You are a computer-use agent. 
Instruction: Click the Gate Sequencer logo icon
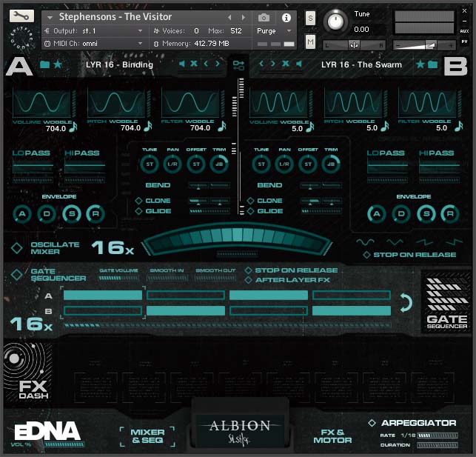click(447, 303)
